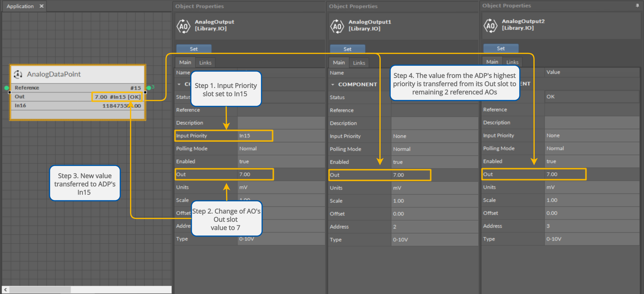Open the Links tab of the AnalogOutput panel
Screen dimensions: 644x294
pyautogui.click(x=205, y=63)
